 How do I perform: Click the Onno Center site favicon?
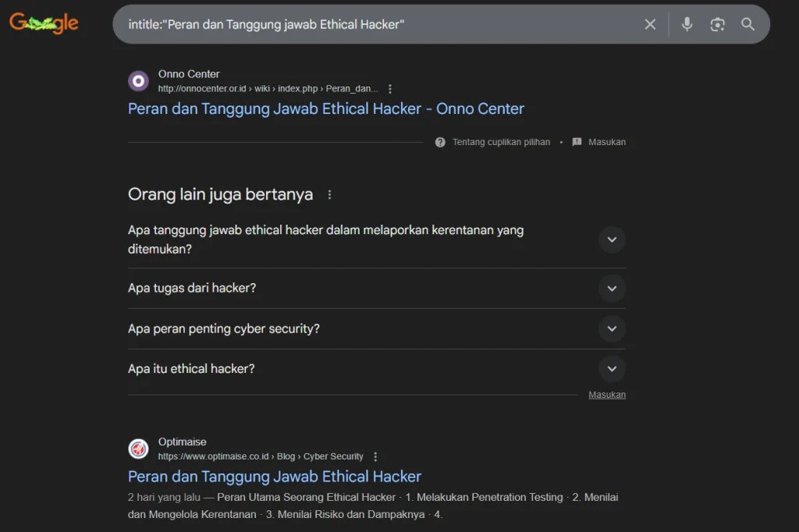click(x=137, y=80)
